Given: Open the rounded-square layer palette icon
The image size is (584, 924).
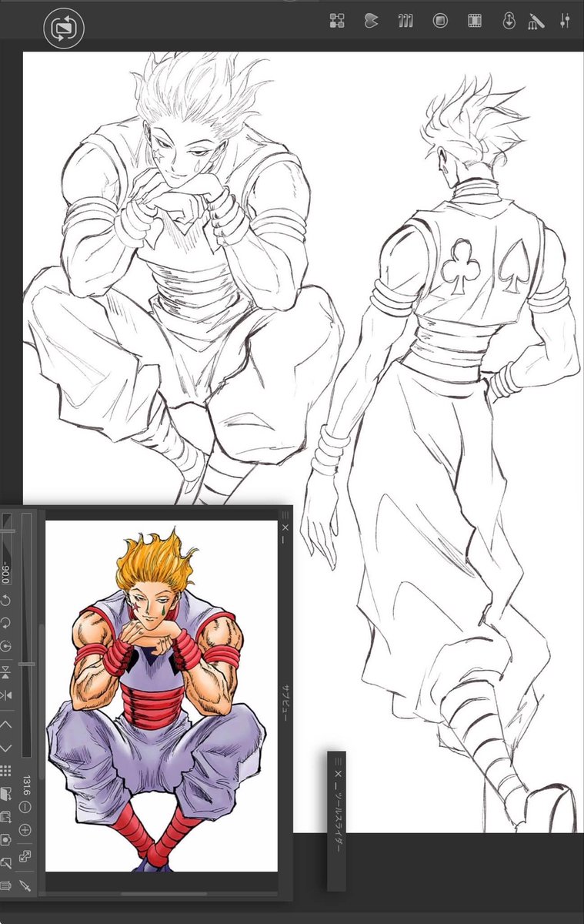Looking at the screenshot, I should (x=440, y=21).
